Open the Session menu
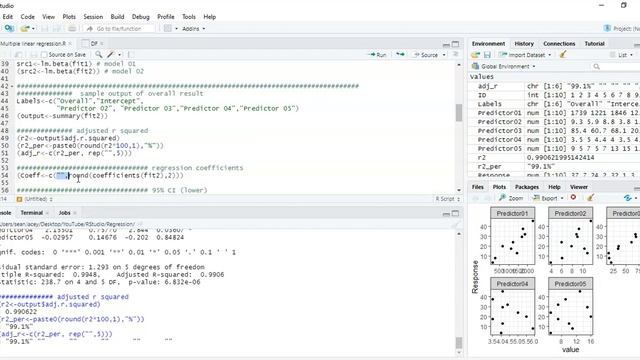 pos(93,17)
